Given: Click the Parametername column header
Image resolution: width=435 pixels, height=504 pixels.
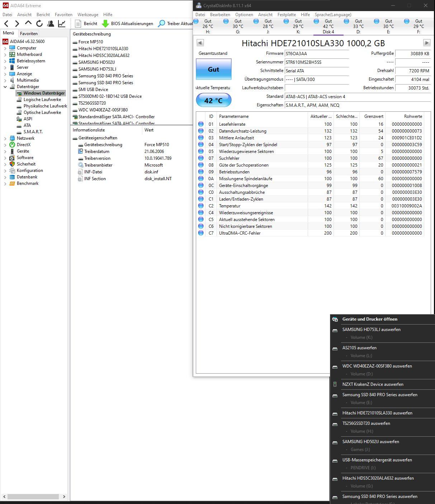Looking at the screenshot, I should 262,116.
